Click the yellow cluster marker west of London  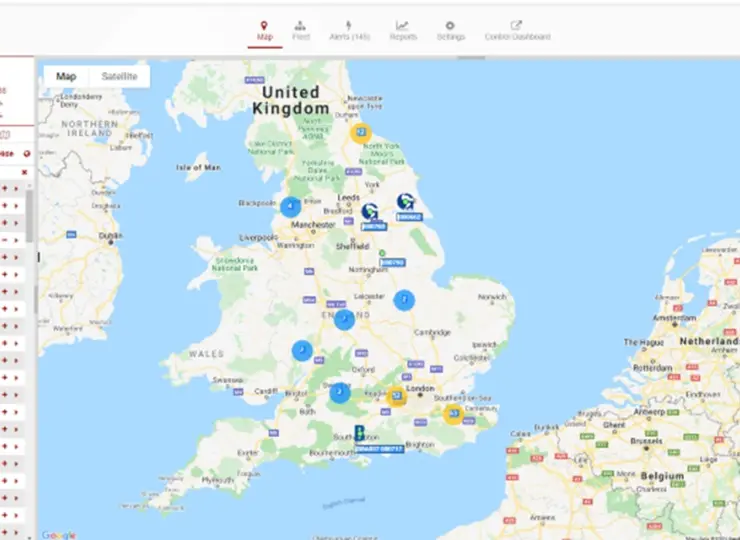(x=396, y=396)
